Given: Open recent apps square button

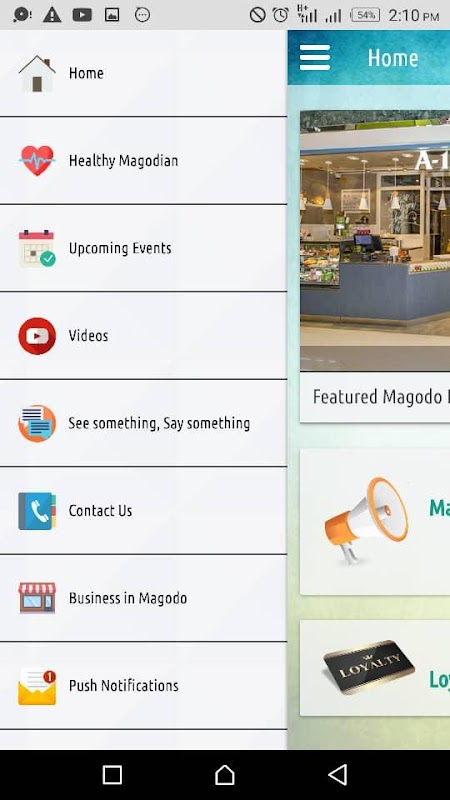Looking at the screenshot, I should click(112, 774).
